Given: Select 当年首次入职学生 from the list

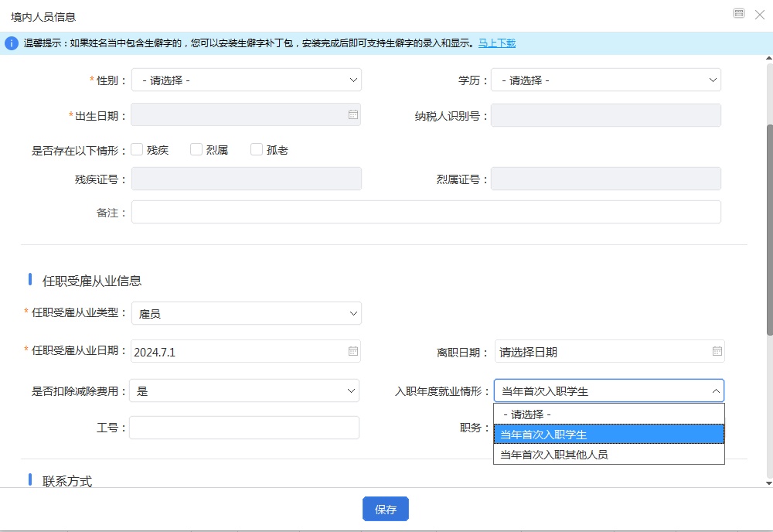Looking at the screenshot, I should 608,435.
